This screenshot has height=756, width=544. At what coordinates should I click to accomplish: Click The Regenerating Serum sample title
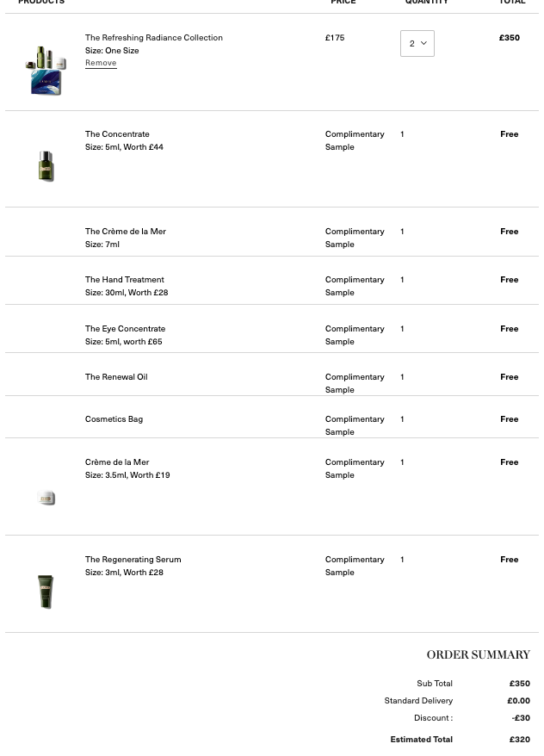[x=133, y=560]
